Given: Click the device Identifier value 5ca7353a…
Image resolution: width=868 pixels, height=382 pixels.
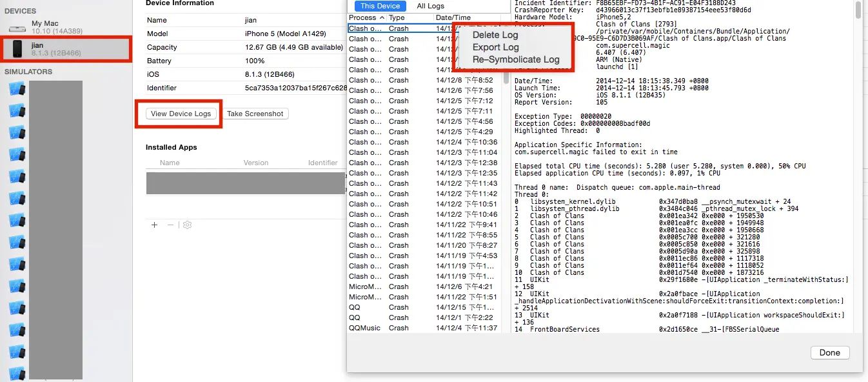Looking at the screenshot, I should [x=296, y=88].
